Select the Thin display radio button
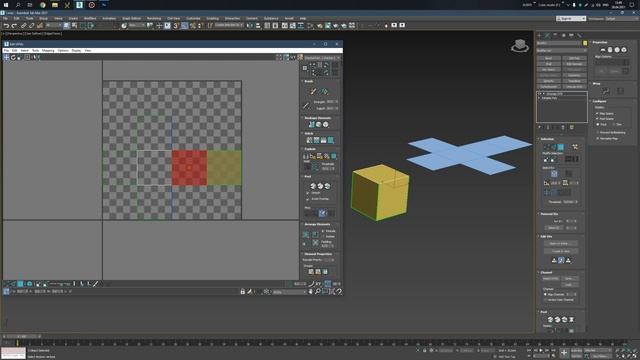This screenshot has width=640, height=360. 613,124
